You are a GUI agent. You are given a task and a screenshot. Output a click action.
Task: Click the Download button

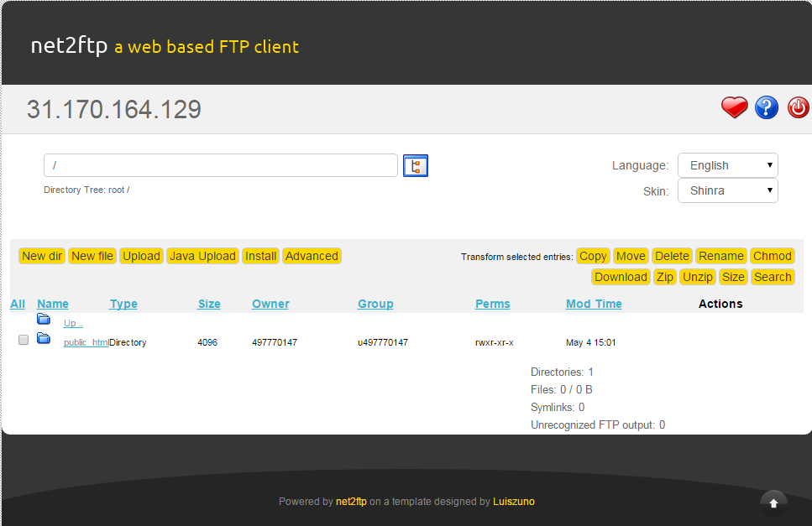coord(621,277)
